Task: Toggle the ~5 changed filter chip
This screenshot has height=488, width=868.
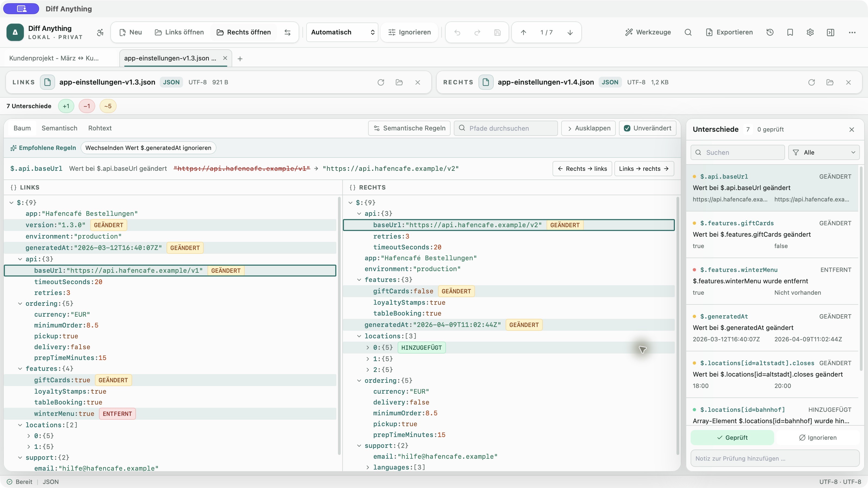Action: pyautogui.click(x=108, y=106)
